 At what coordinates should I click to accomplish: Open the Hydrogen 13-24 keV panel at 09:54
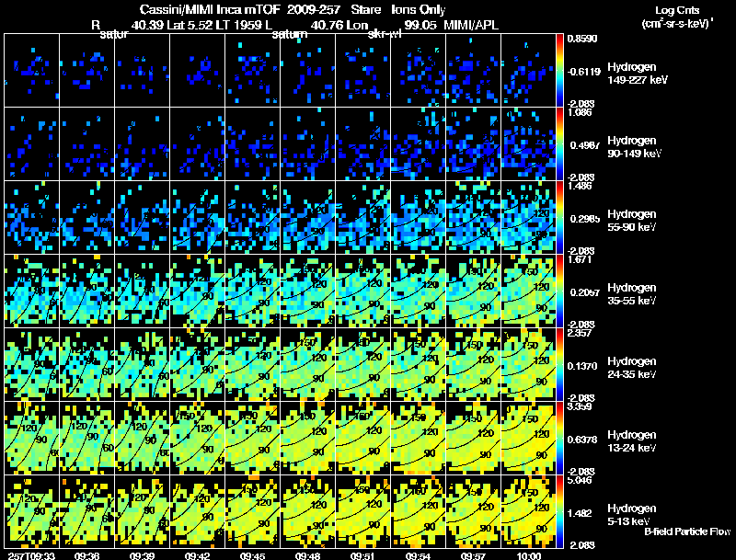(x=419, y=439)
